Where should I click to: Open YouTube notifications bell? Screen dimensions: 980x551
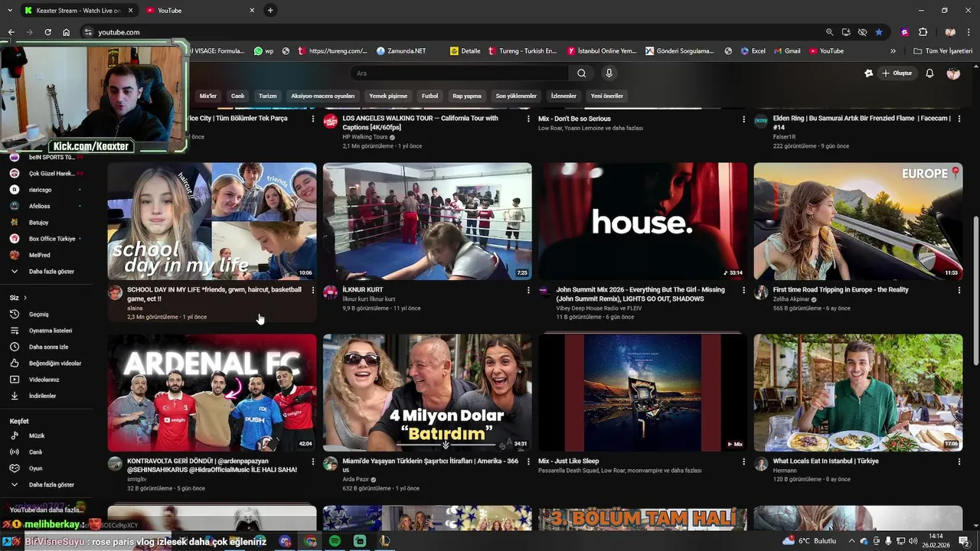coord(929,73)
